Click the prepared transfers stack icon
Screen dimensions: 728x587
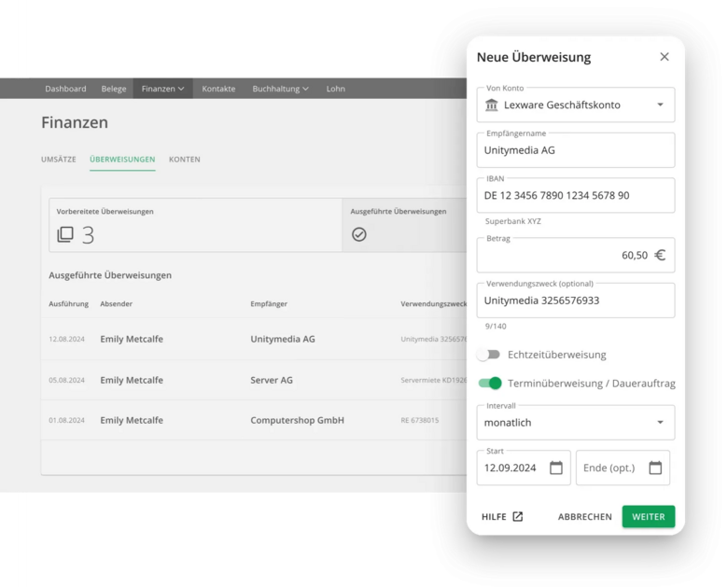coord(65,235)
